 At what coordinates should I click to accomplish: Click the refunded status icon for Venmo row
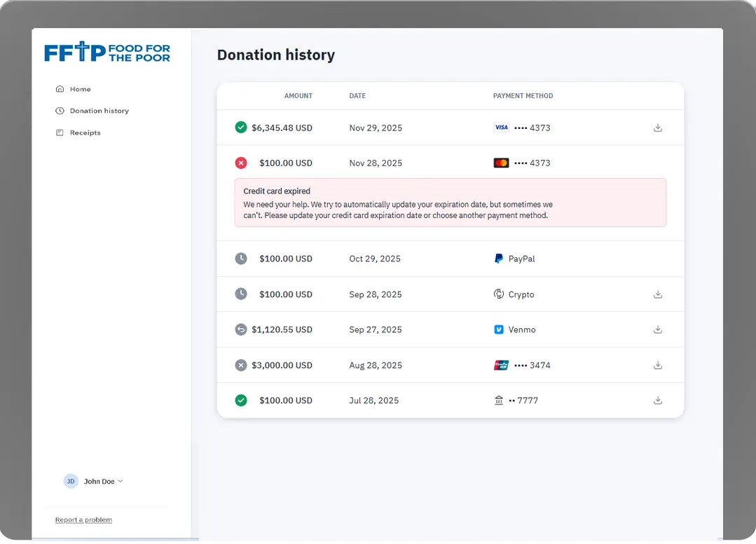pos(241,329)
